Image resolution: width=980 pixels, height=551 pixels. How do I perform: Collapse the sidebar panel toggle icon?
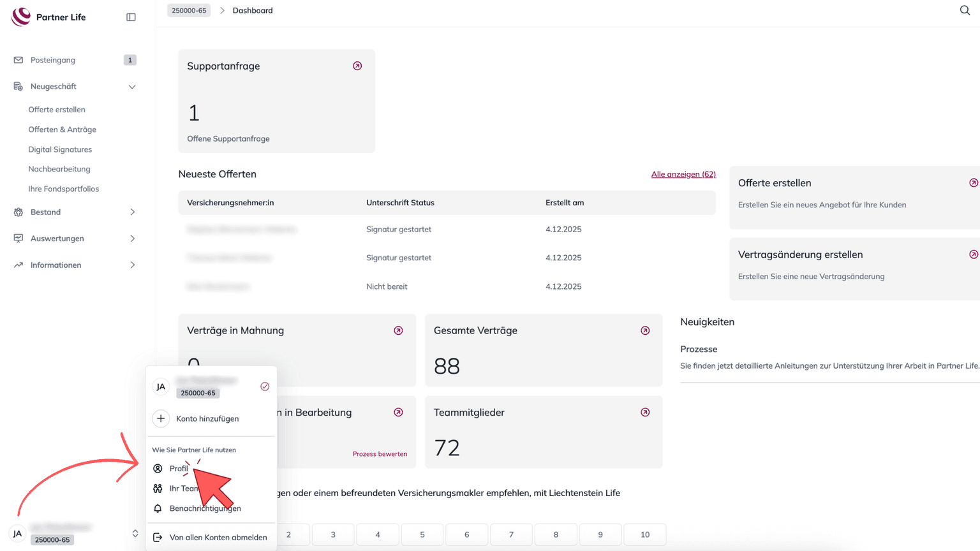click(x=131, y=17)
